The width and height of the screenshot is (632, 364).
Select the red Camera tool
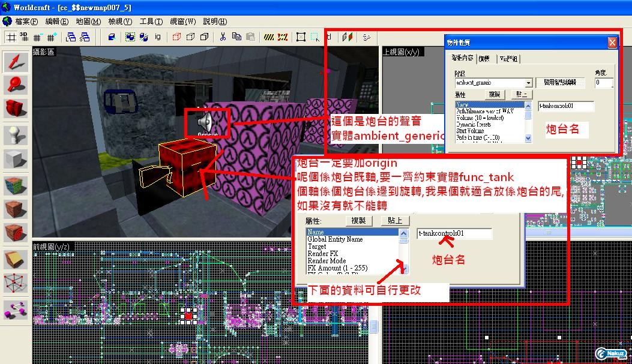point(16,109)
